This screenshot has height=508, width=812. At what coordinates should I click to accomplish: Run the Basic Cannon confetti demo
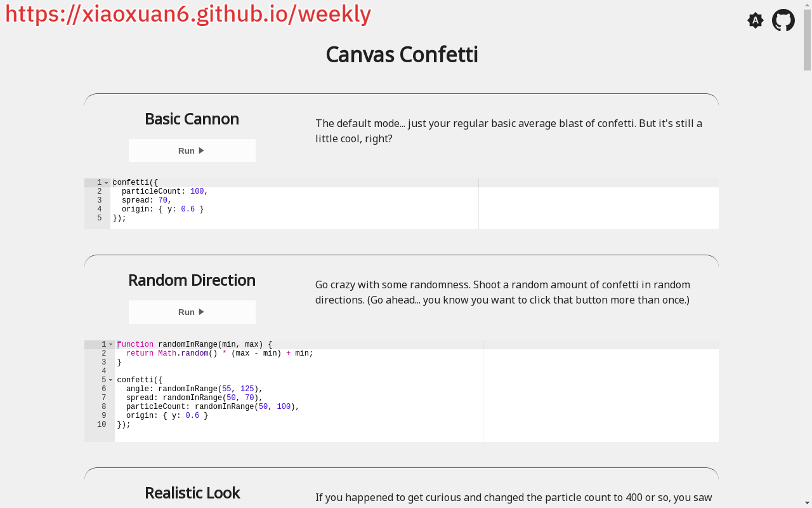[x=192, y=150]
